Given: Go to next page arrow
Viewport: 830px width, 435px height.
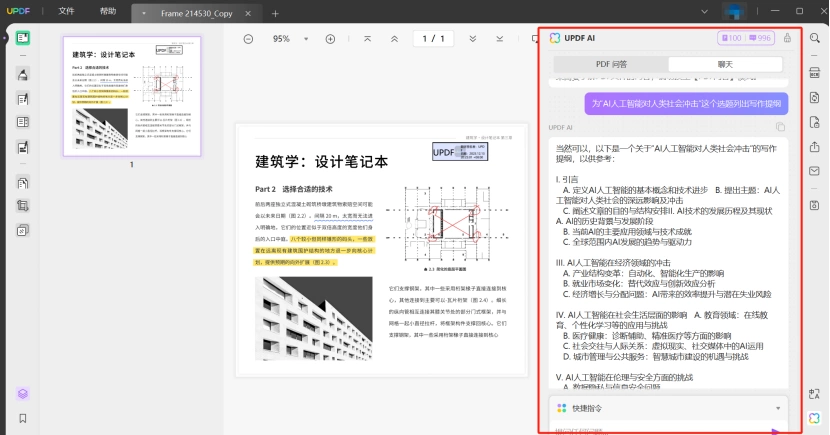Looking at the screenshot, I should point(473,39).
